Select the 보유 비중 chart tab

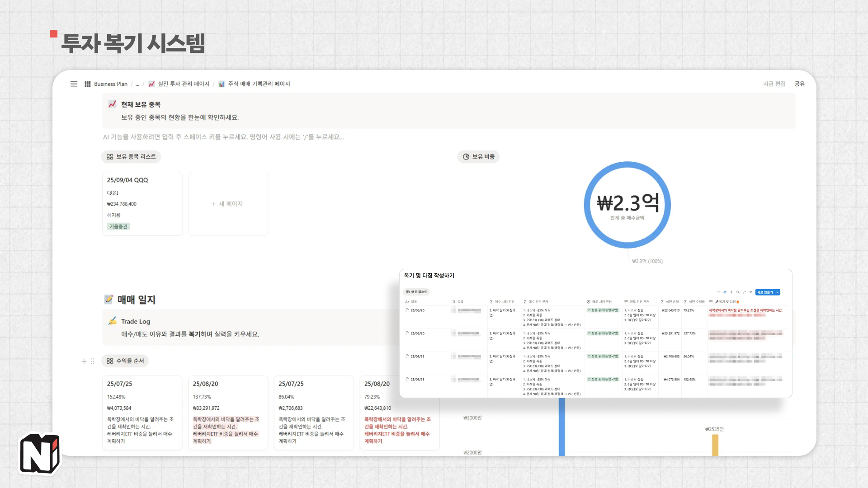pos(478,157)
